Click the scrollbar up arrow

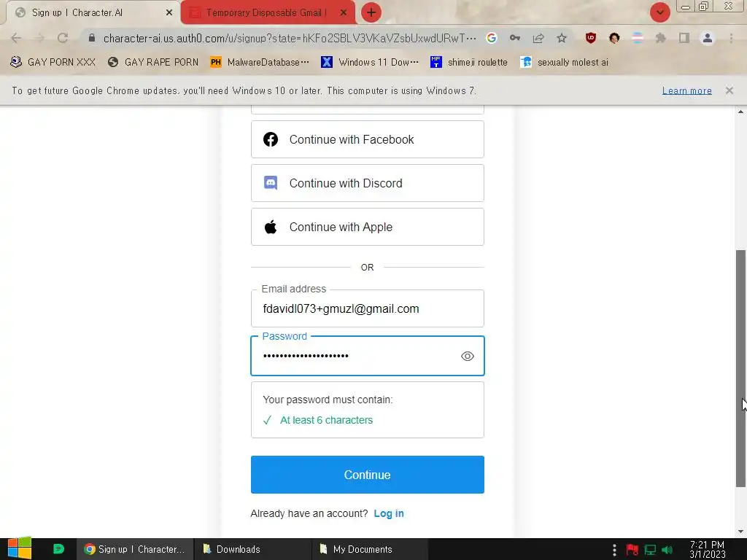click(x=740, y=112)
